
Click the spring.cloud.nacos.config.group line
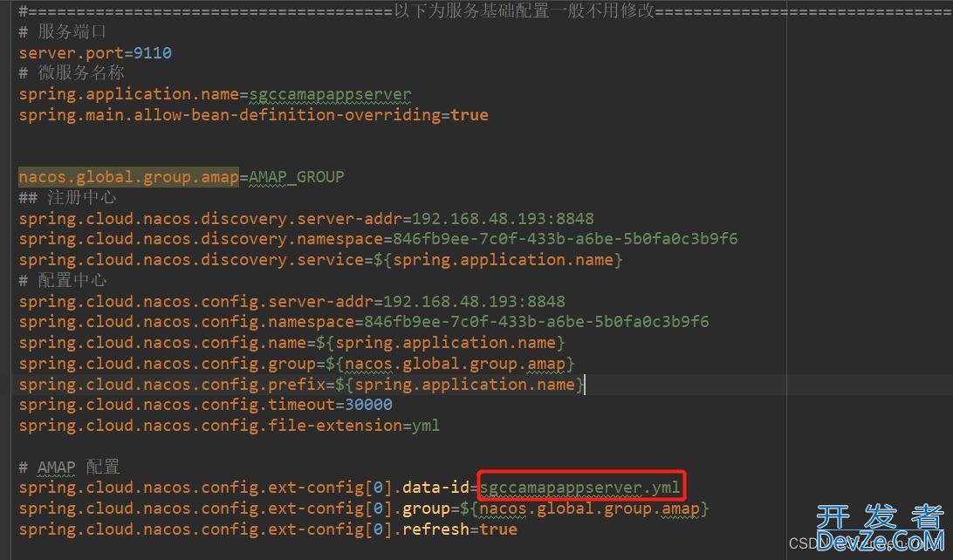pyautogui.click(x=297, y=364)
